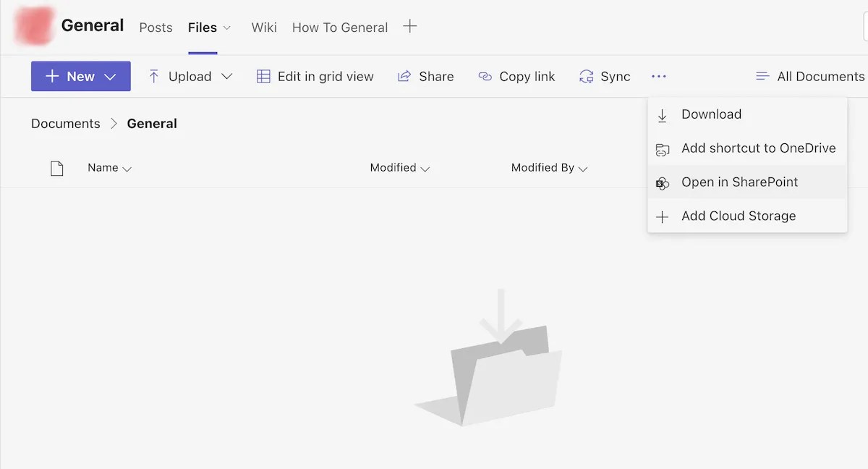The width and height of the screenshot is (868, 469).
Task: Click the plus to add a new tab
Action: 410,26
